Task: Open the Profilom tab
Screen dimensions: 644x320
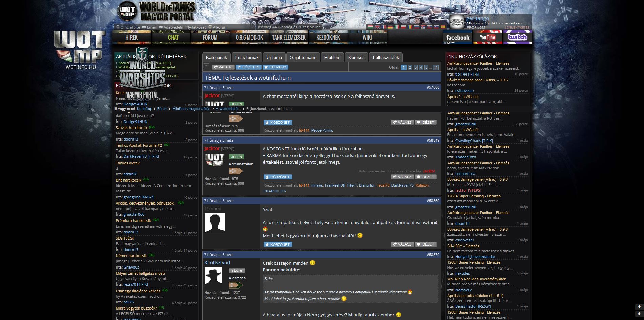Action: [332, 57]
